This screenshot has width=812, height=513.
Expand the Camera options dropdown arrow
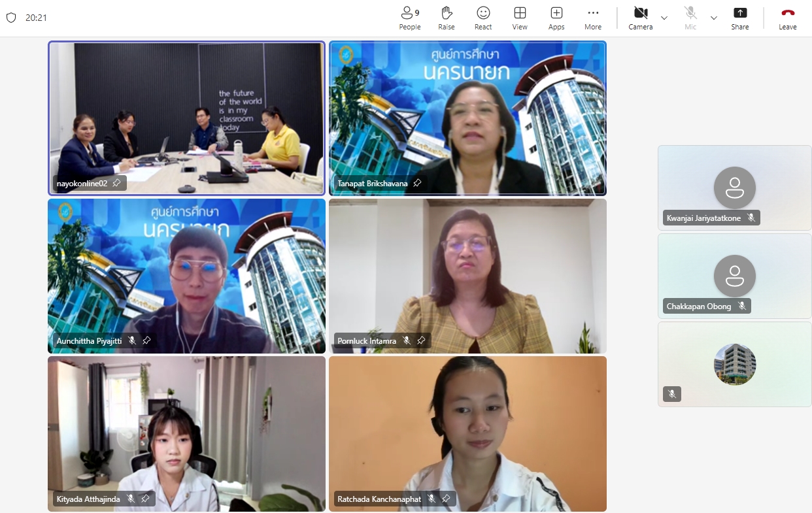(664, 18)
